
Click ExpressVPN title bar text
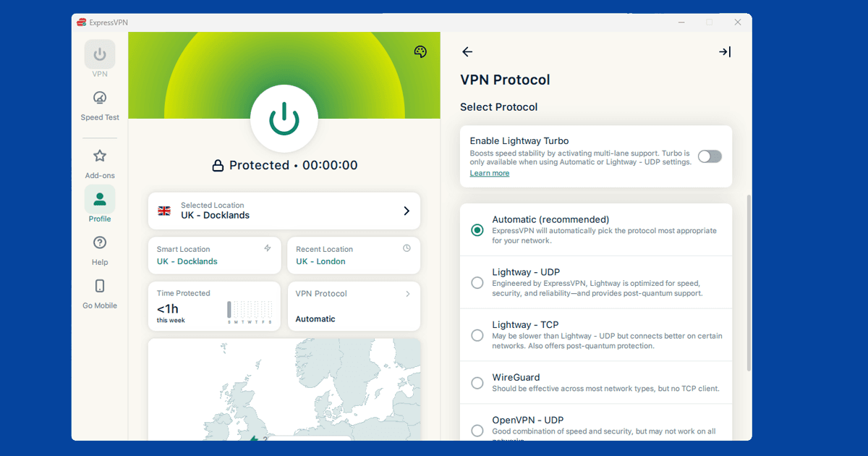(x=109, y=22)
